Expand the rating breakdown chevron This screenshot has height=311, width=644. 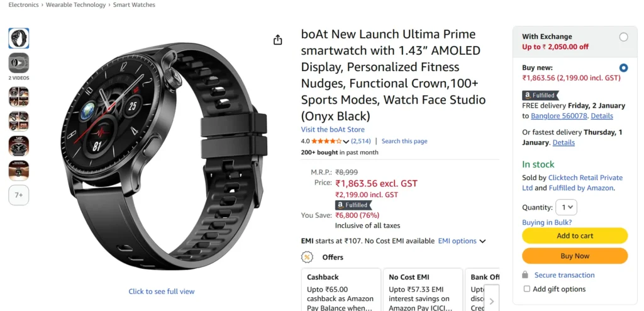pyautogui.click(x=346, y=142)
